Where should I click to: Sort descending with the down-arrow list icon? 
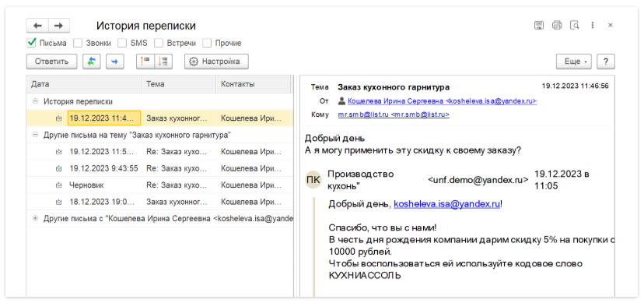click(x=163, y=62)
